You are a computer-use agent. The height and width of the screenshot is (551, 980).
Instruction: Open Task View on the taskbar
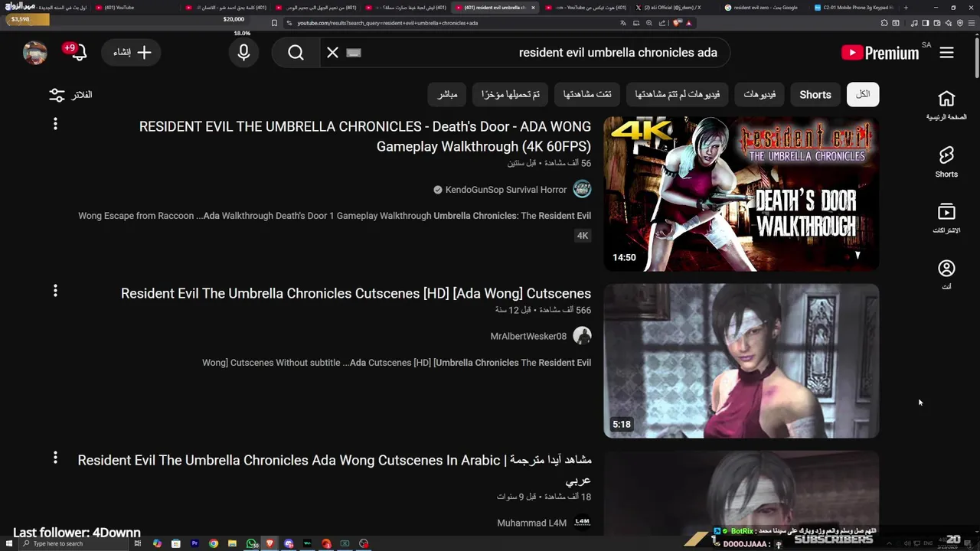[138, 543]
